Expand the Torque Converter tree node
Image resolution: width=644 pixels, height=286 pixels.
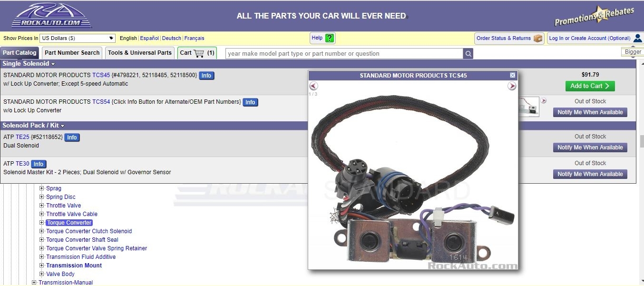tap(42, 223)
